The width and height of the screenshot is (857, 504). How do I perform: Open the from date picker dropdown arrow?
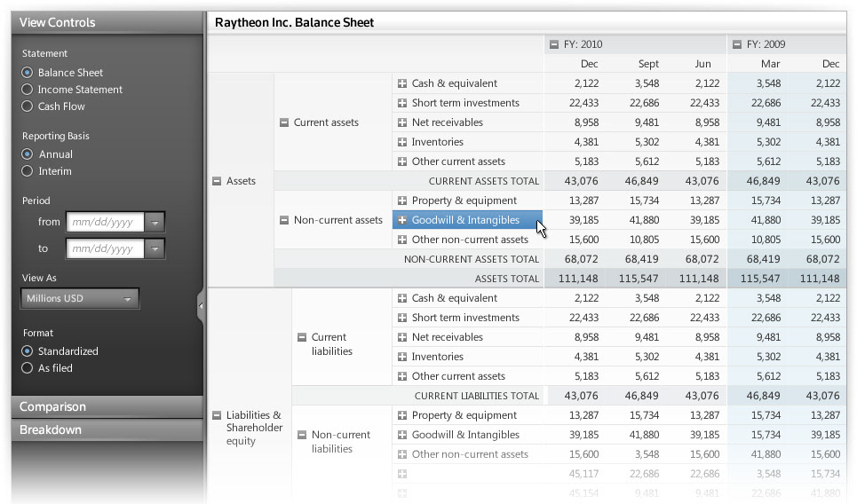(155, 222)
